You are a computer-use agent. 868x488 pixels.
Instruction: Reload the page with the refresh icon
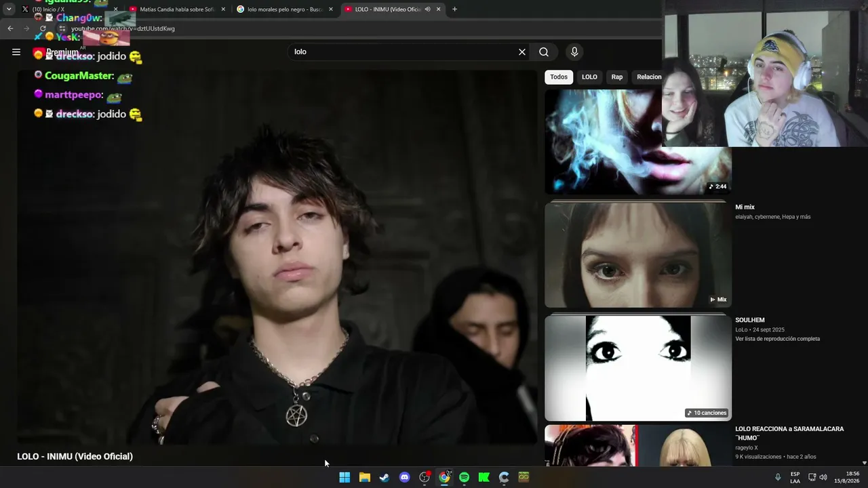(x=43, y=28)
